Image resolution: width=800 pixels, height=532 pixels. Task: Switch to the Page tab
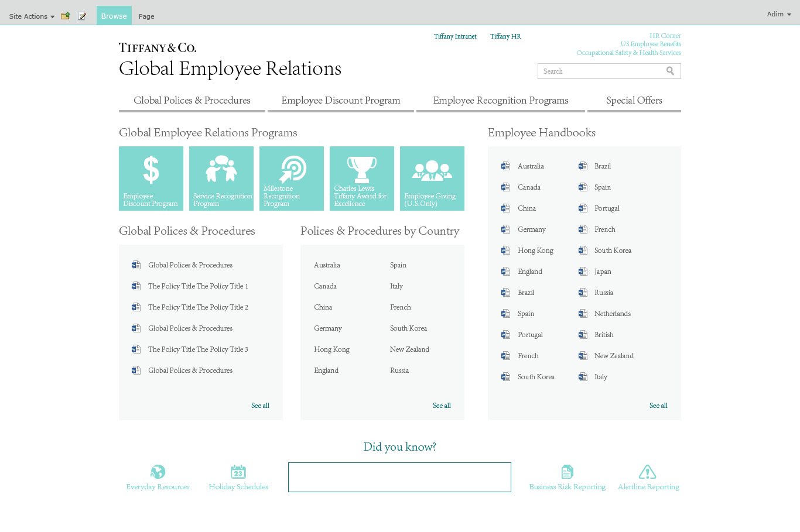146,16
